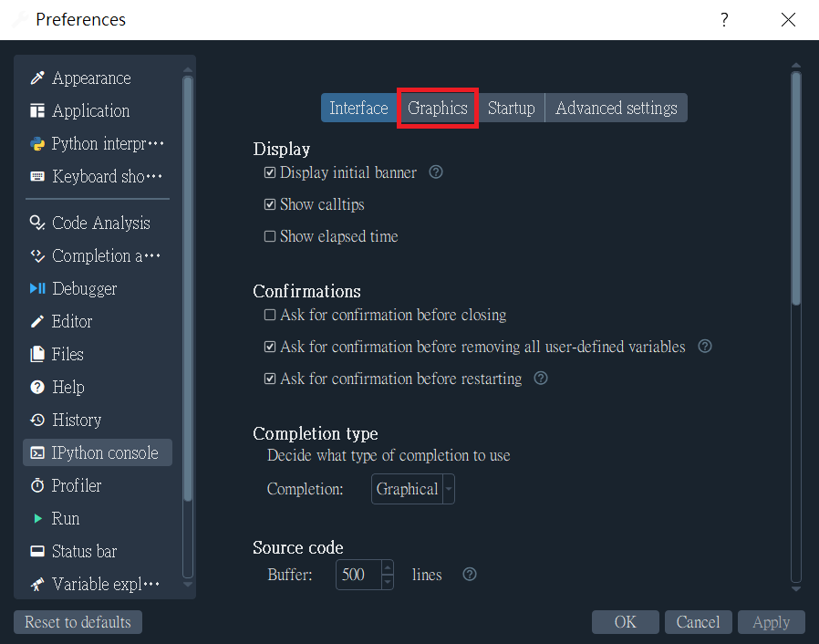Select the Python interpreter icon in sidebar
Viewport: 819px width, 644px height.
[37, 143]
